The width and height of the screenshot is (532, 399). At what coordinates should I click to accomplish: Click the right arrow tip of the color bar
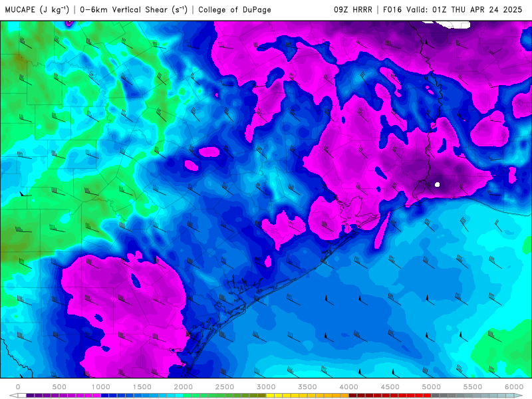tap(519, 395)
